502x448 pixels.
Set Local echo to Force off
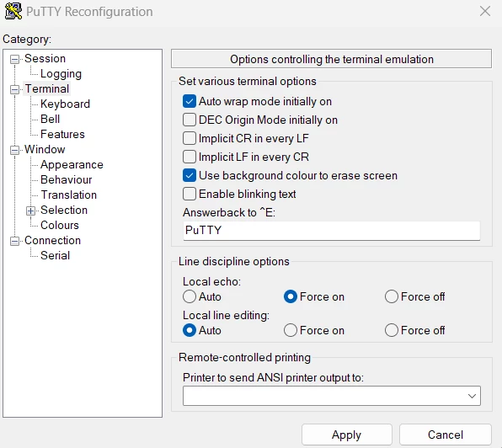(392, 296)
